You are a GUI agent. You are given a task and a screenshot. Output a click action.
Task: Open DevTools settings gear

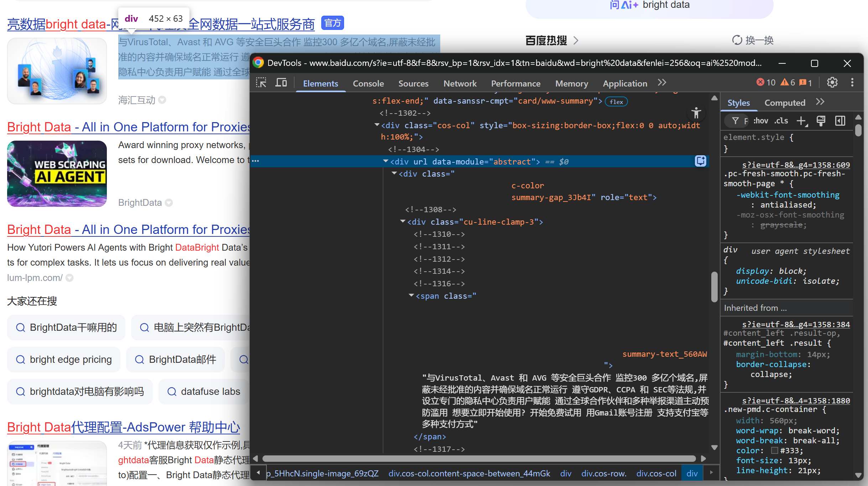(832, 82)
